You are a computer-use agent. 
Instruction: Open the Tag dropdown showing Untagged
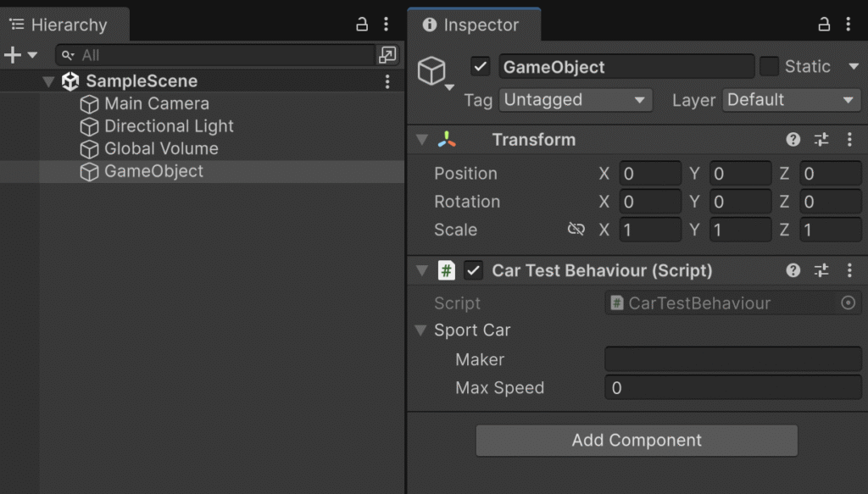pos(576,100)
